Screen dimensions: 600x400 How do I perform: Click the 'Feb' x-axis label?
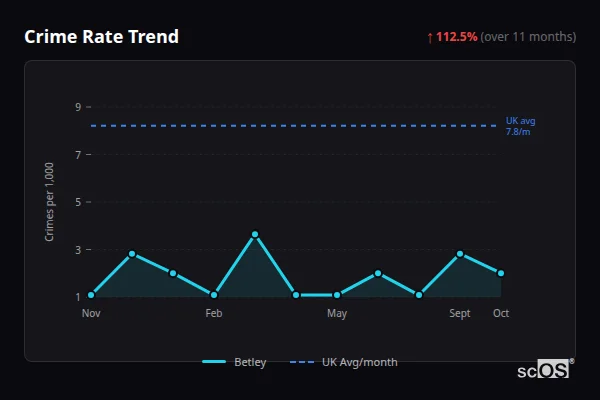tap(214, 313)
